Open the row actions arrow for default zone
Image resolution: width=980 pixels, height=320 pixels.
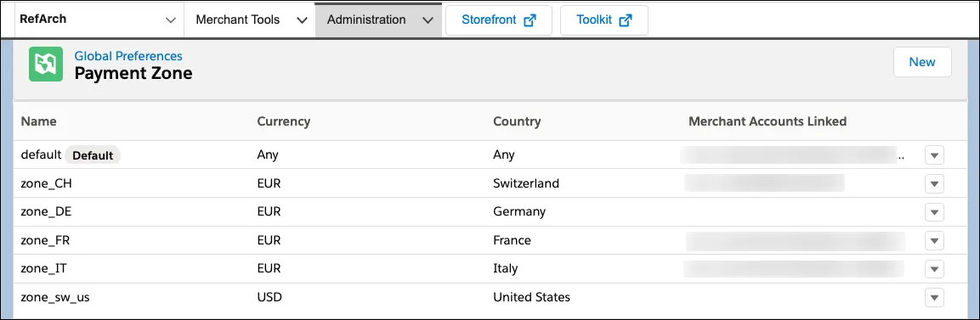(x=934, y=155)
